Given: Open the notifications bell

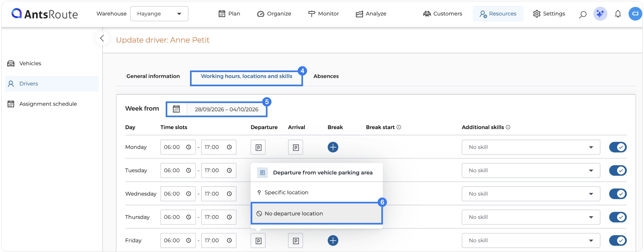Looking at the screenshot, I should [618, 14].
